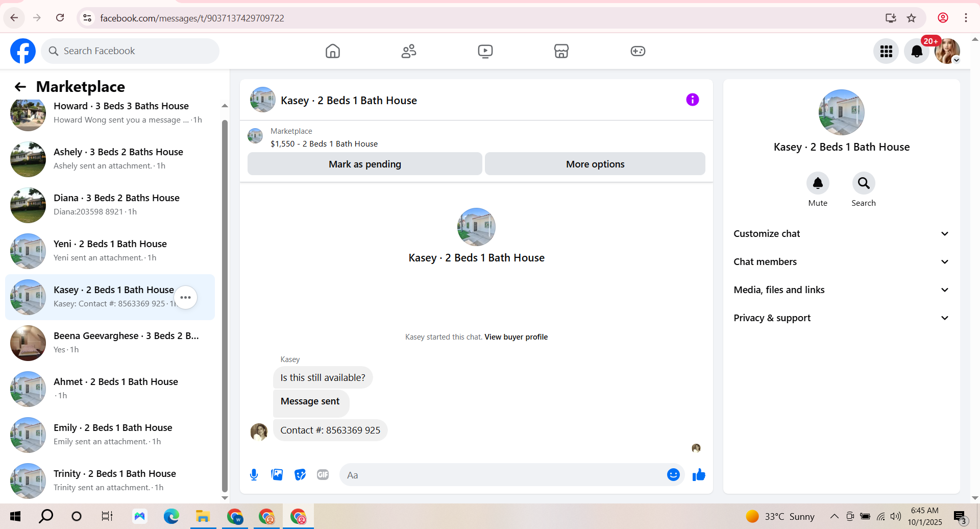Open the system volume control
This screenshot has width=980, height=529.
click(x=896, y=516)
